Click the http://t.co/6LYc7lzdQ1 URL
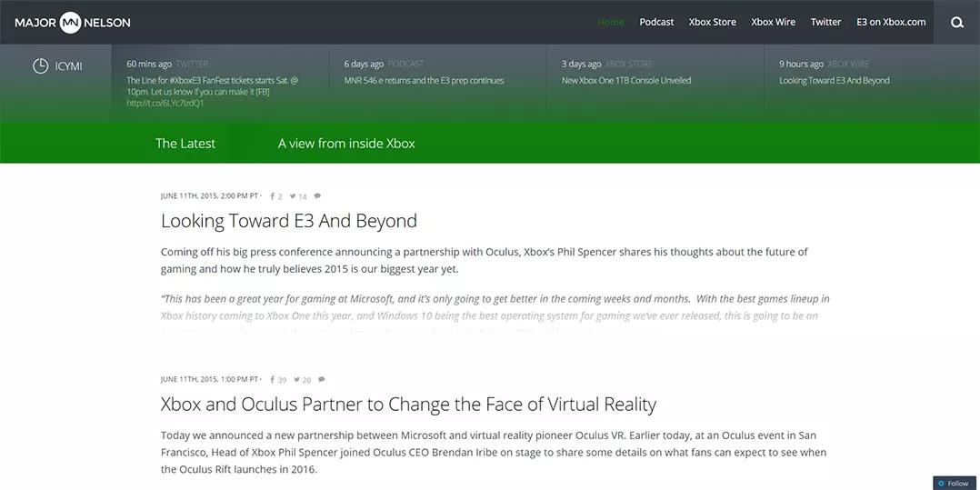Screen dimensions: 980x490 165,103
